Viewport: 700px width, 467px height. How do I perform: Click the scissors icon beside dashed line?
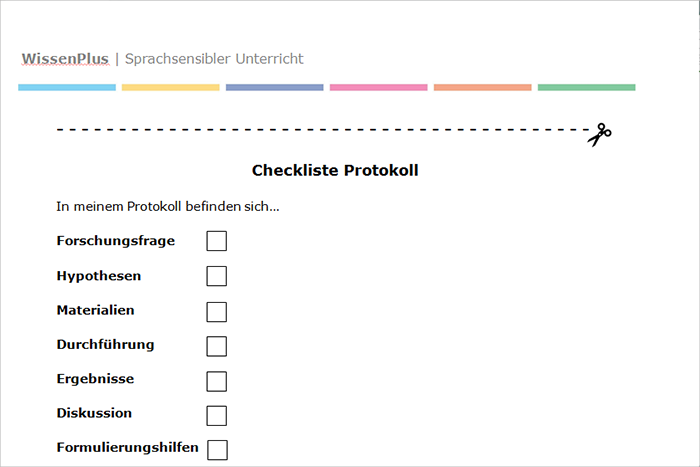click(599, 135)
